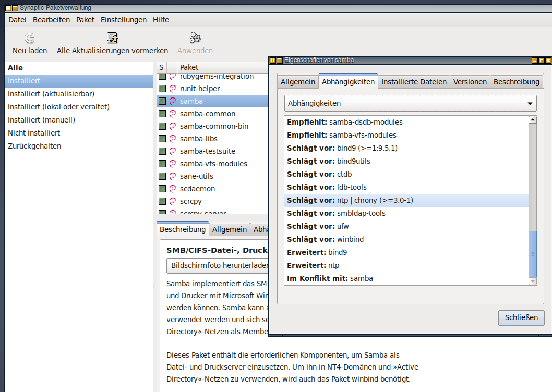
Task: Toggle status box of samba-libs package
Action: tap(162, 139)
